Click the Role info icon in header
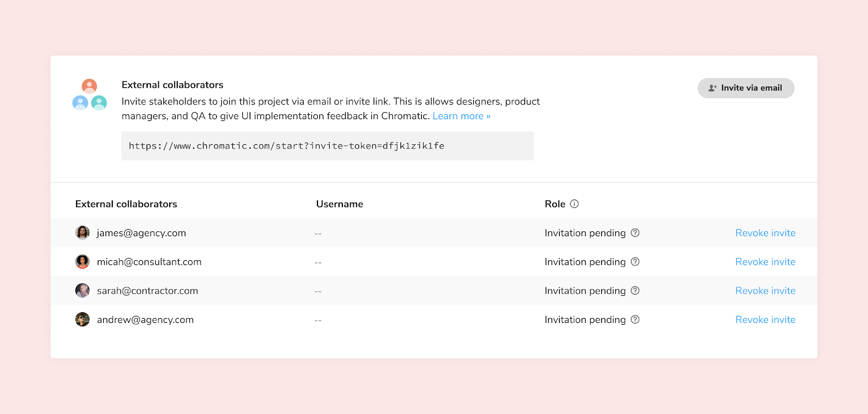 point(575,204)
